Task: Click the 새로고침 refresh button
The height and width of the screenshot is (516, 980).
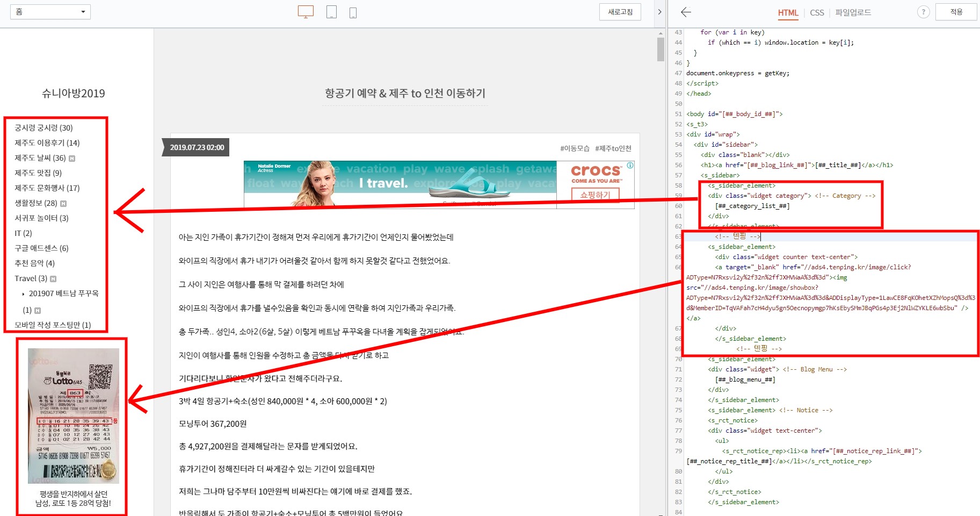Action: pyautogui.click(x=620, y=12)
